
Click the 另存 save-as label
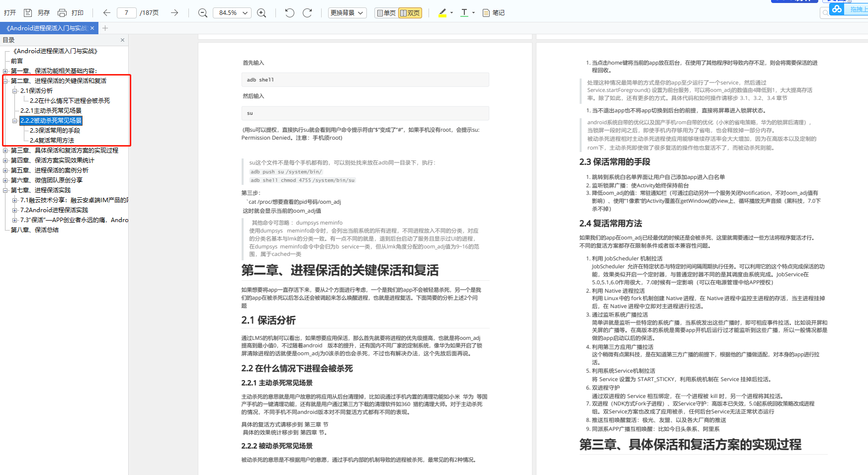pyautogui.click(x=44, y=13)
